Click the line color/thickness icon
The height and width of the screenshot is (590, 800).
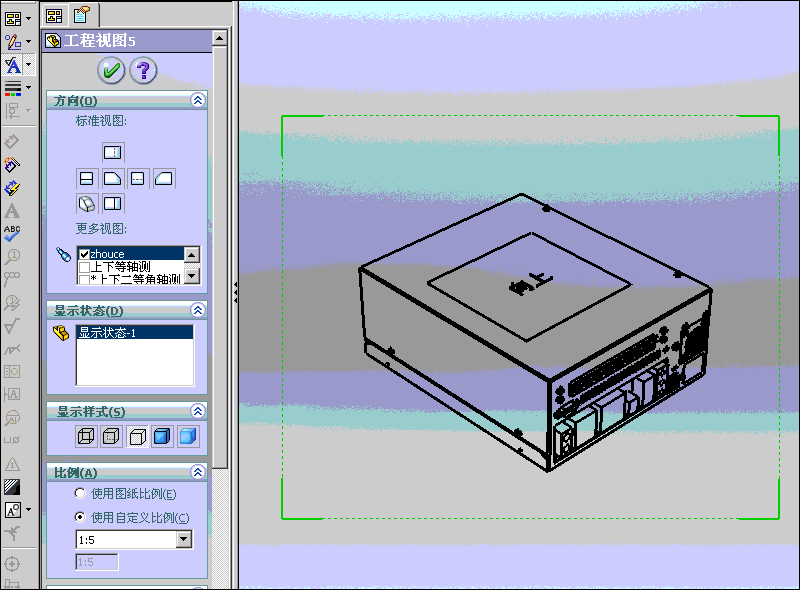13,88
